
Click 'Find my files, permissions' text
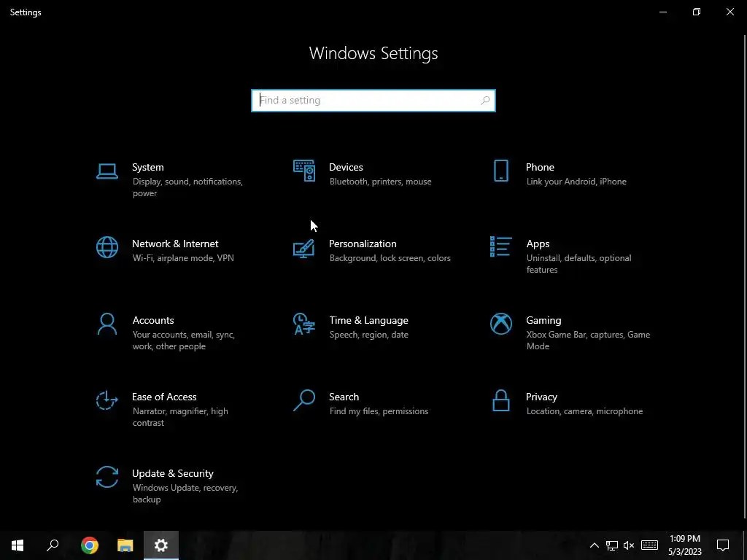[x=379, y=411]
